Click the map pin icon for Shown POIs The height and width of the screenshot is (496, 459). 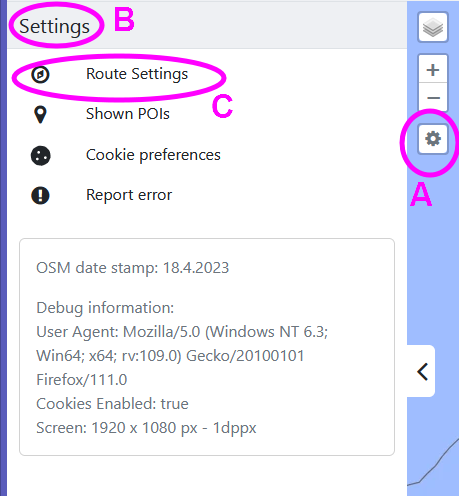pos(40,115)
